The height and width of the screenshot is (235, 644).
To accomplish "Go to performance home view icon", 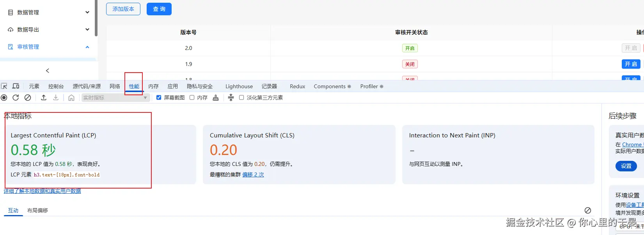I will pos(71,98).
